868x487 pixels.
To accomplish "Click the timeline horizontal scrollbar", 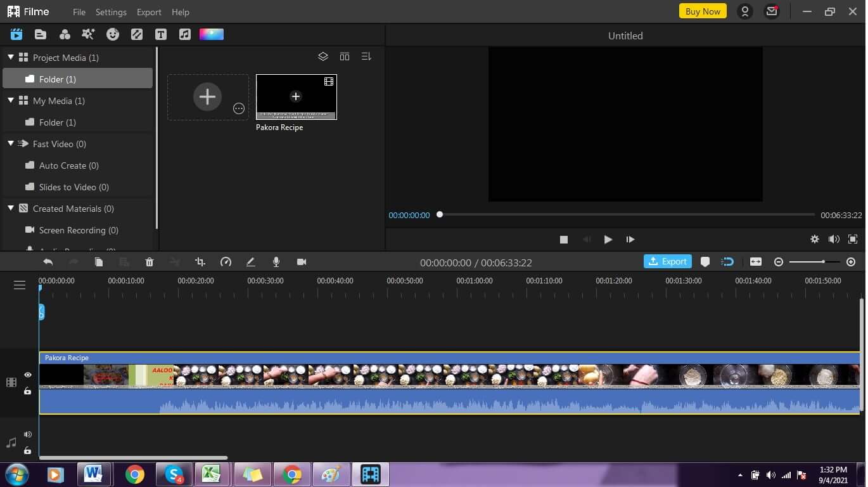I will point(133,457).
